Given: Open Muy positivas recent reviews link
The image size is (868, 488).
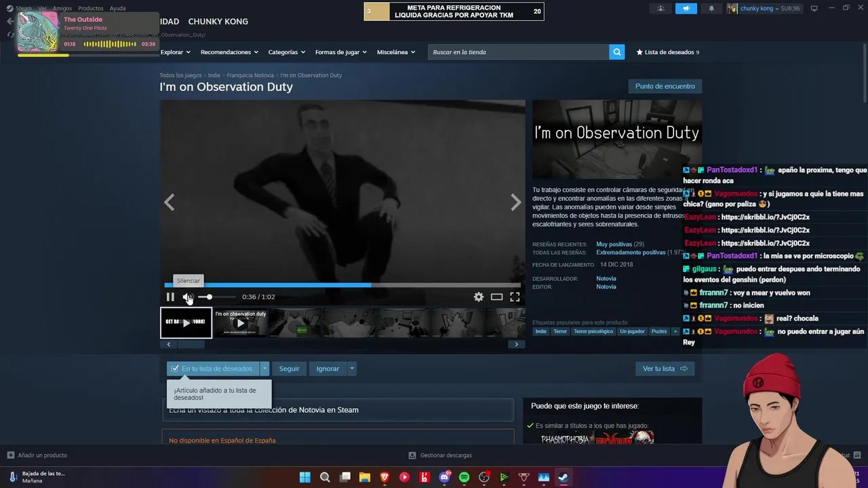Looking at the screenshot, I should point(614,244).
